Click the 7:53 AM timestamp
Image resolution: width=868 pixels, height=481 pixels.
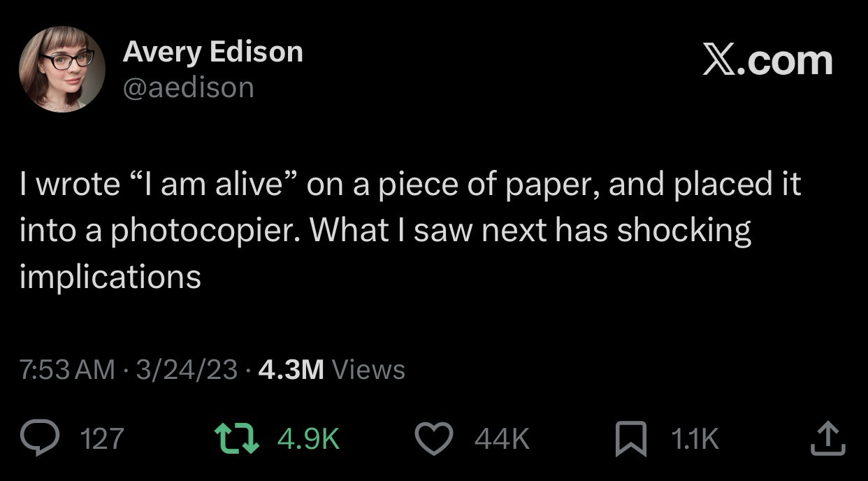click(67, 369)
